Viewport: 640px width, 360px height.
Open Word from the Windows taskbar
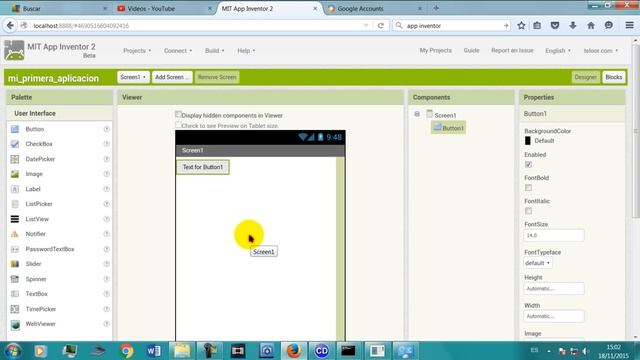(x=154, y=351)
